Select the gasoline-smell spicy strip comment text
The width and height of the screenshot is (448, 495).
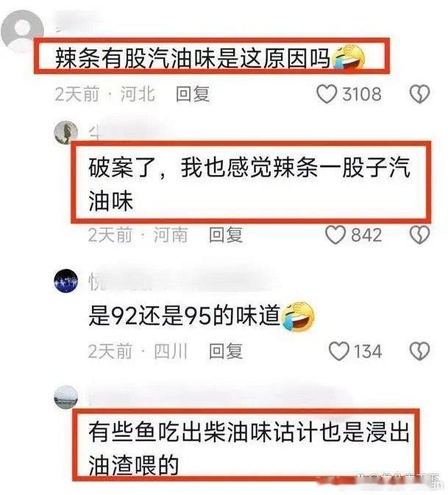click(193, 58)
